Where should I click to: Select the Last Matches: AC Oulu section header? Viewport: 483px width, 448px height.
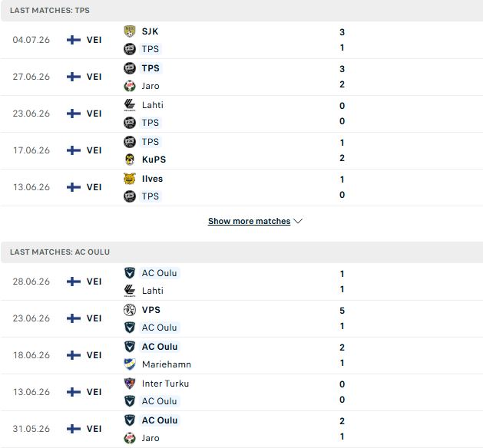(241, 252)
